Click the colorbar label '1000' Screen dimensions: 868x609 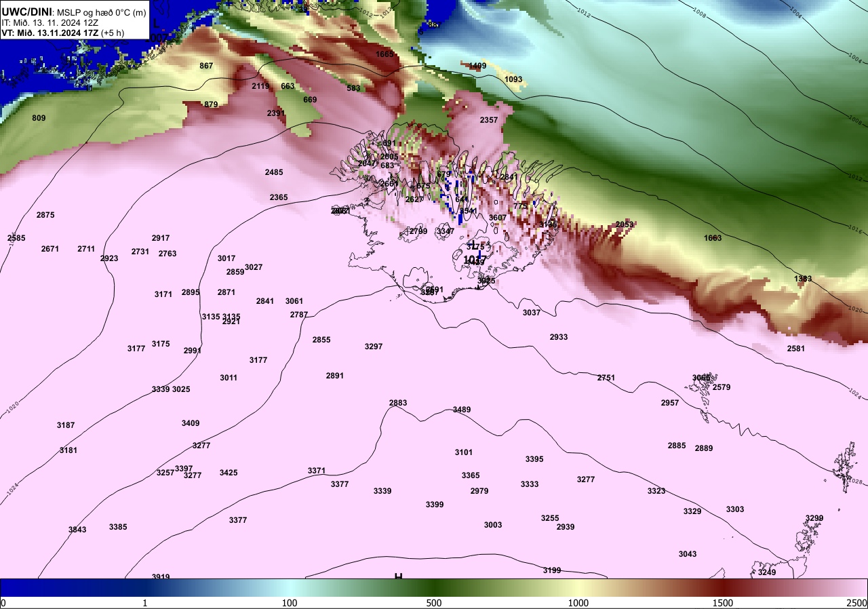click(x=578, y=603)
